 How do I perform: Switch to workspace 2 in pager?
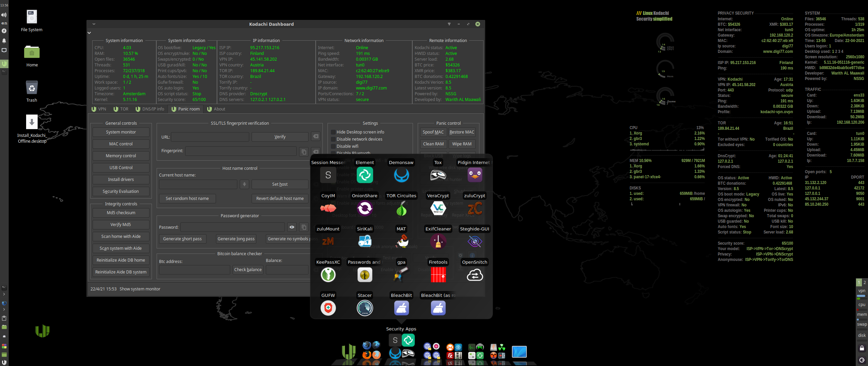coord(864,282)
